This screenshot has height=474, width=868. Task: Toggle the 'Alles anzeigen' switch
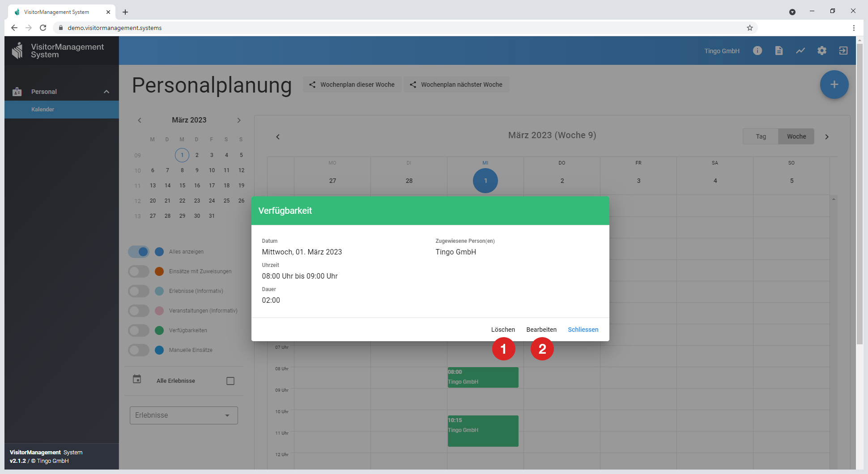(x=139, y=252)
